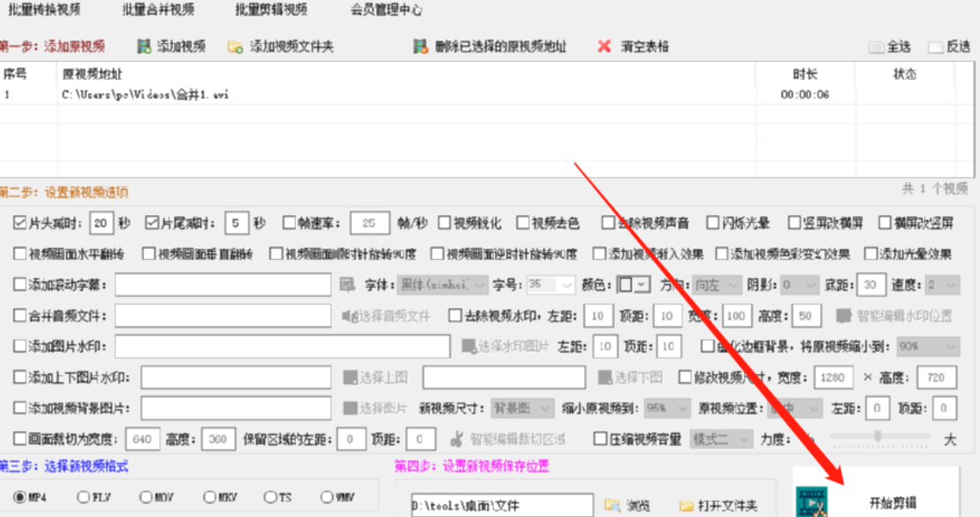Select the WMV format radio button
The height and width of the screenshot is (517, 980).
pyautogui.click(x=327, y=497)
